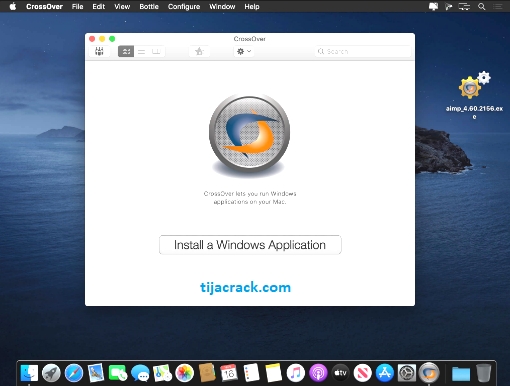This screenshot has height=386, width=510.
Task: Click the CrossOver icon in the Dock
Action: [x=429, y=372]
